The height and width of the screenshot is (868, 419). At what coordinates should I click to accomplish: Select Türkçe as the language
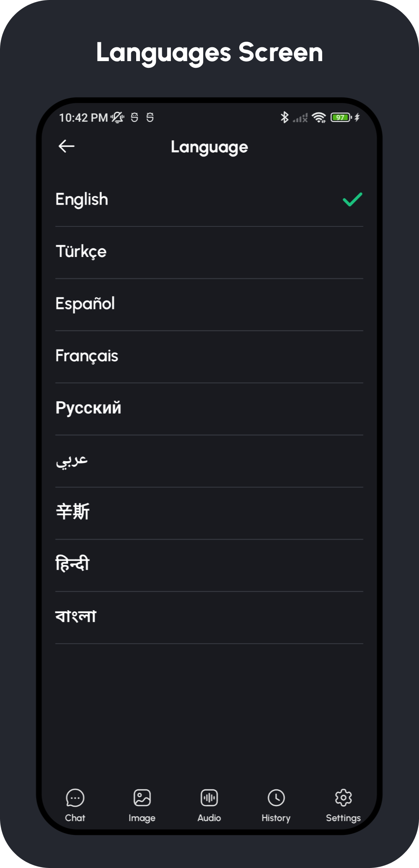click(x=81, y=252)
